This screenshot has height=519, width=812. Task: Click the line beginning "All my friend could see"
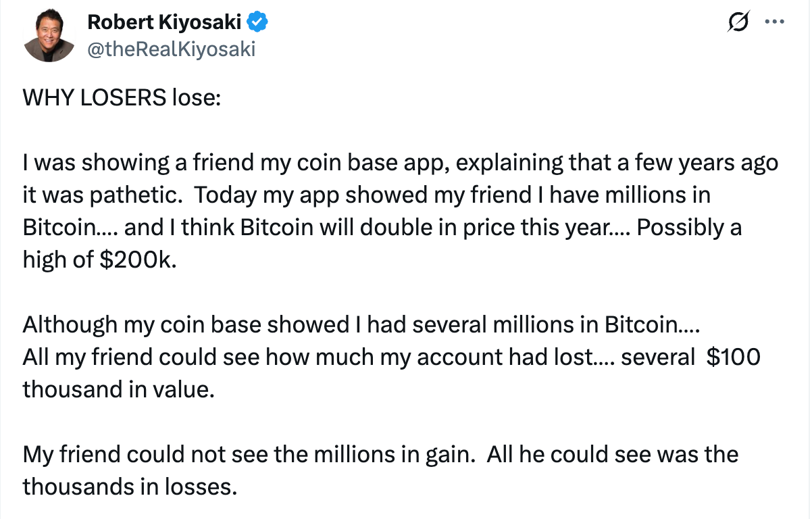pos(391,357)
